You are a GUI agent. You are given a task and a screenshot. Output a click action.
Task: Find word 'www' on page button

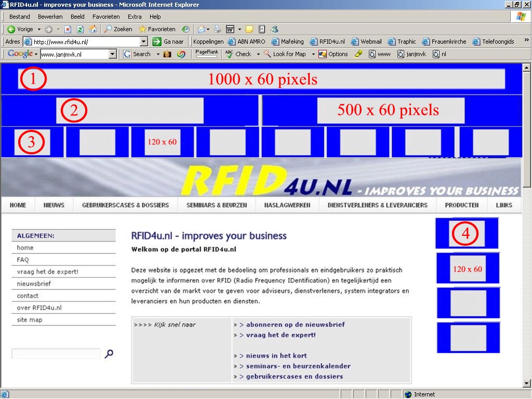coord(379,54)
